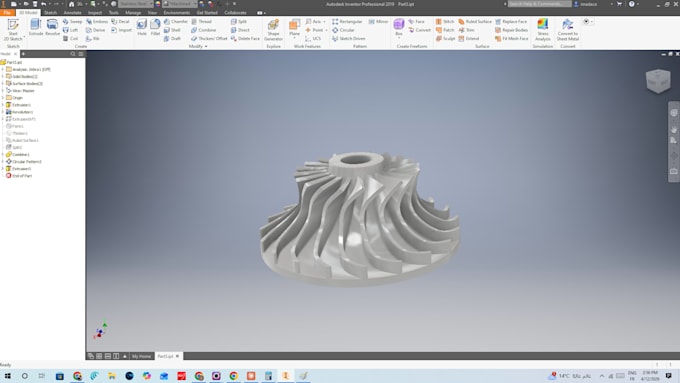Click the ViewCube in the viewport

coord(658,81)
